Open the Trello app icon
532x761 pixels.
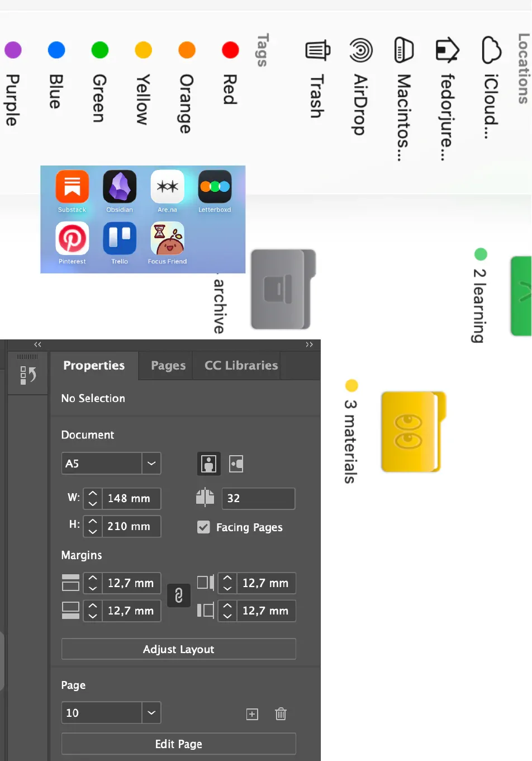click(x=120, y=238)
